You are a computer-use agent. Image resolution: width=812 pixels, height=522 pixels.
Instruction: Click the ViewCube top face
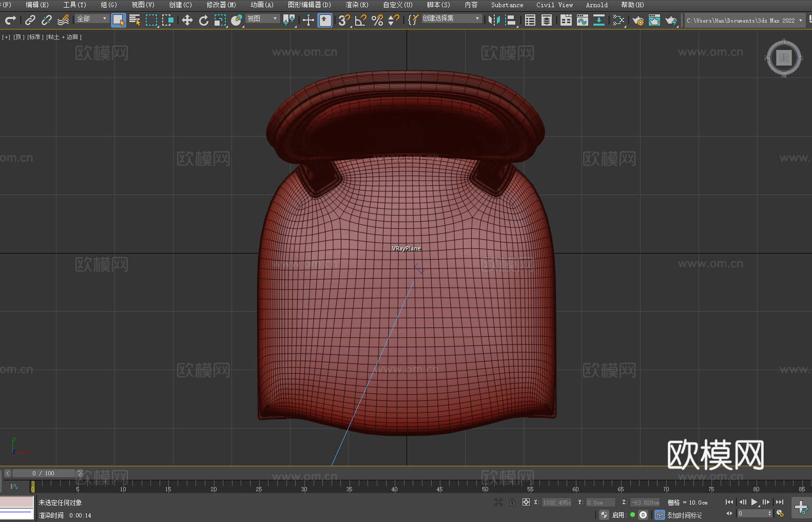point(784,57)
